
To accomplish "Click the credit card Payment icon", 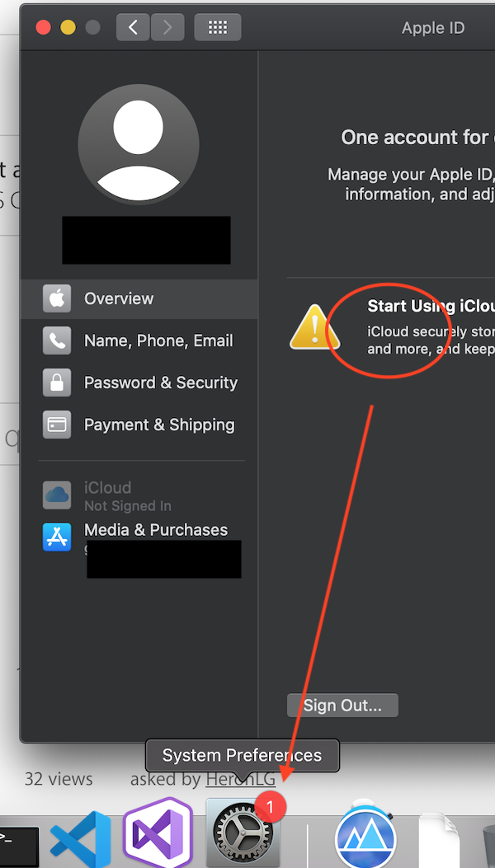I will (x=57, y=425).
